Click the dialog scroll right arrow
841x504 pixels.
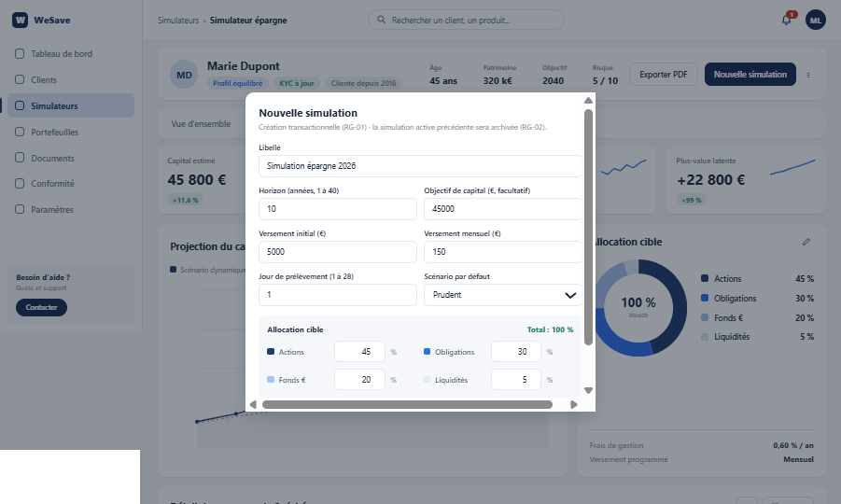(574, 404)
